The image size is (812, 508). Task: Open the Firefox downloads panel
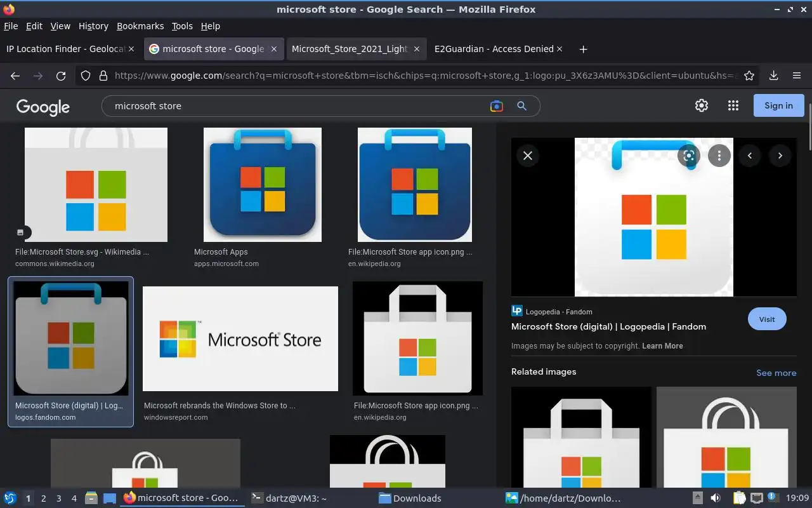[x=773, y=76]
